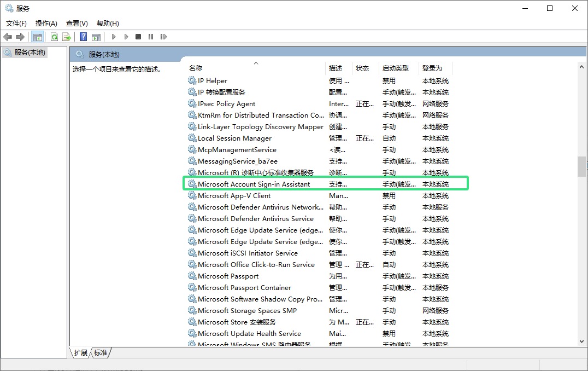
Task: Click Inter... description of IPsec Policy Agent
Action: click(x=339, y=103)
